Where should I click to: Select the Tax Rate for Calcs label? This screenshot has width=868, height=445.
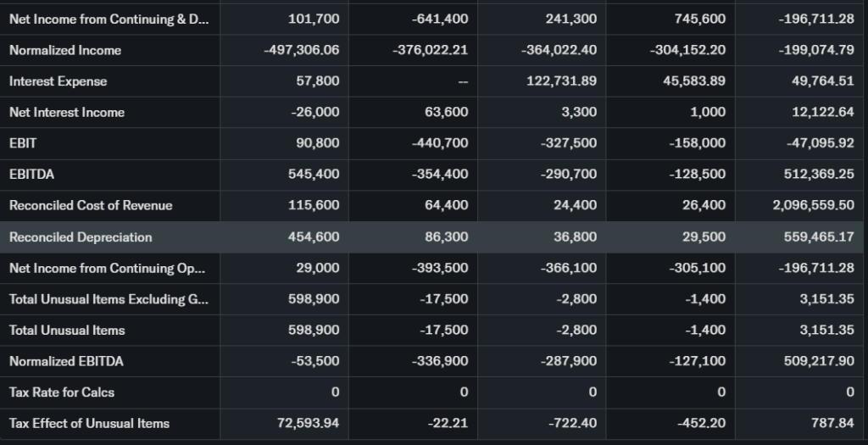pos(62,392)
